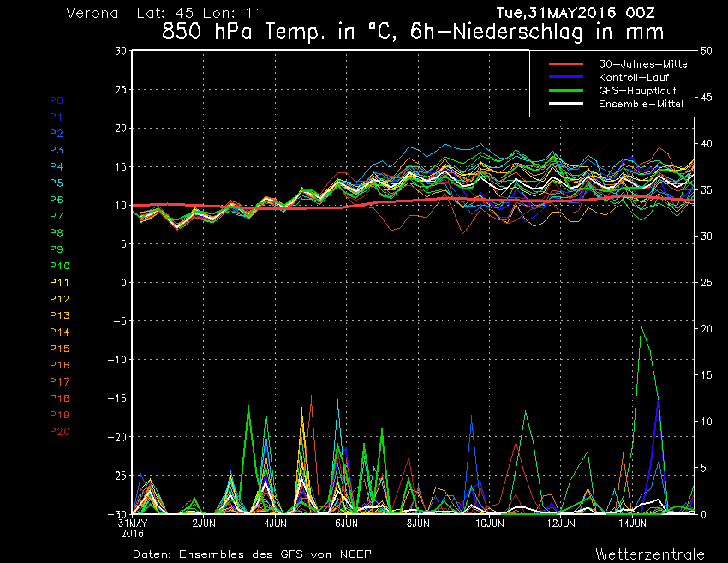
Task: Click the white Ensemble-Mittel legend line
Action: point(566,103)
